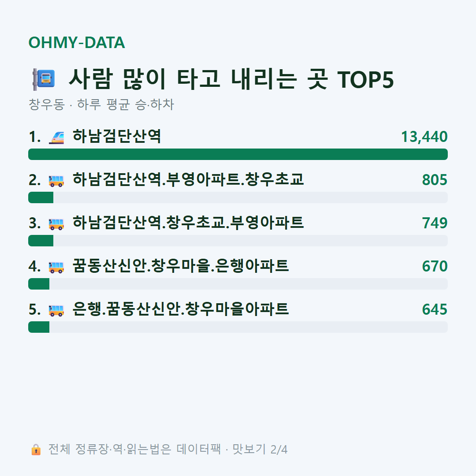This screenshot has width=476, height=476.
Task: Click the 645 ridership value
Action: point(435,309)
